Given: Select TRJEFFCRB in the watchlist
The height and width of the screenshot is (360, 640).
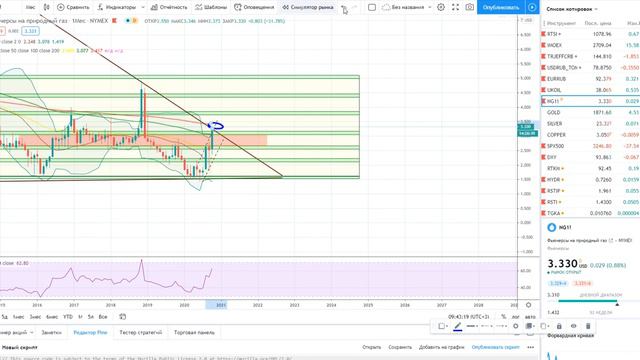Looking at the screenshot, I should coord(590,56).
